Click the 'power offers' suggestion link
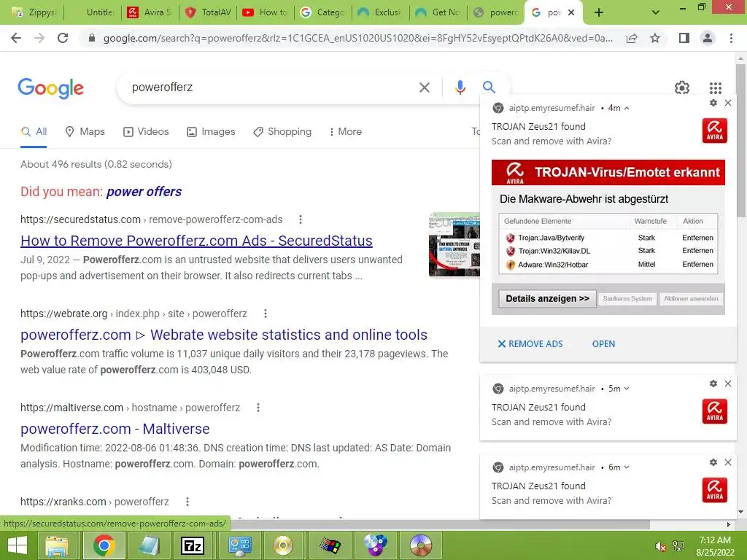The width and height of the screenshot is (747, 560). (144, 192)
